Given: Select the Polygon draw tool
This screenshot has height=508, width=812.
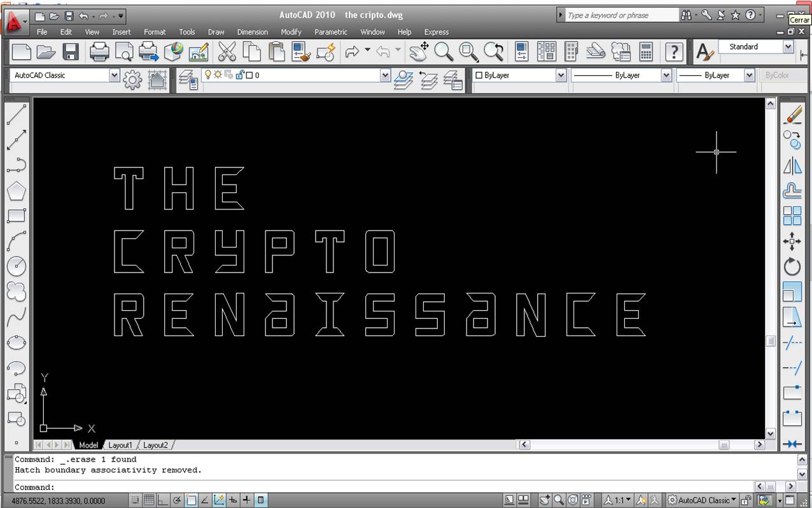Looking at the screenshot, I should click(17, 191).
